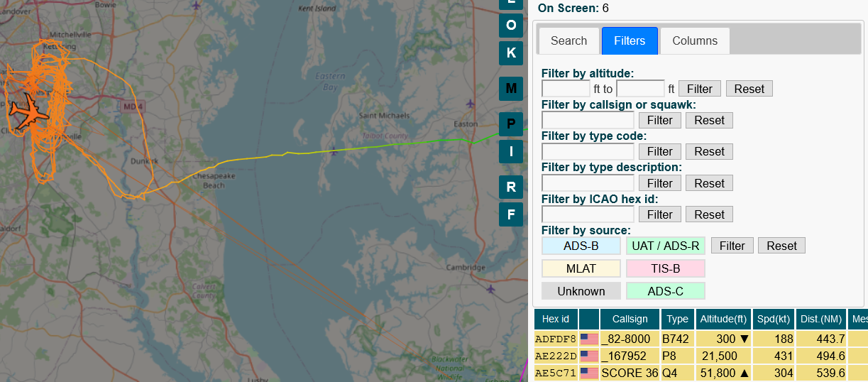Toggle the UAT / ADS-R source filter
The width and height of the screenshot is (868, 382).
tap(666, 246)
